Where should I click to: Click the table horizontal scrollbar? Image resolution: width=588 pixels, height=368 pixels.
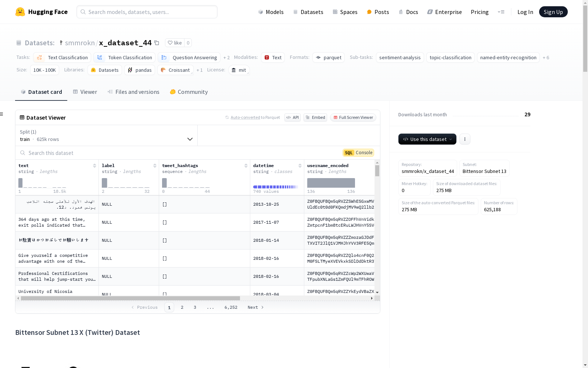click(130, 298)
